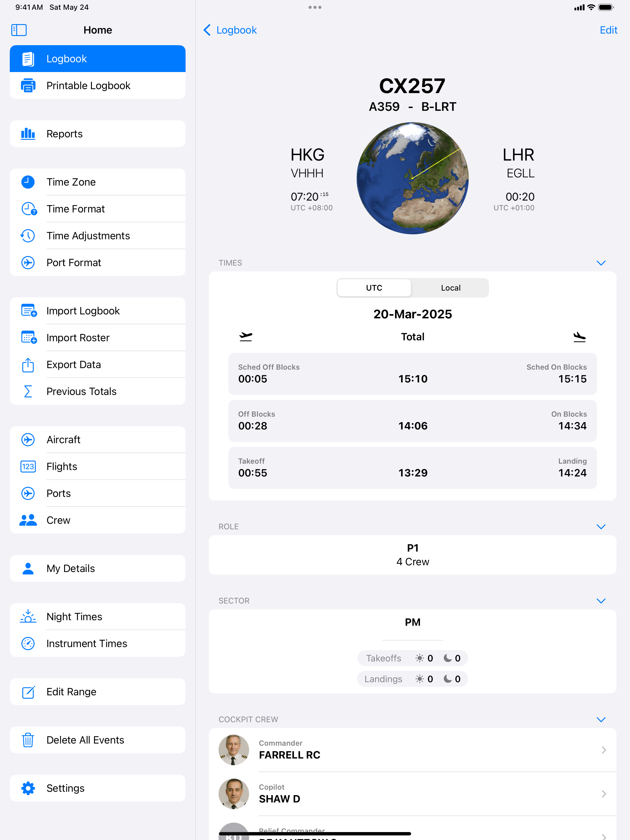Viewport: 630px width, 840px height.
Task: Open the Time Adjustments label
Action: pyautogui.click(x=88, y=236)
